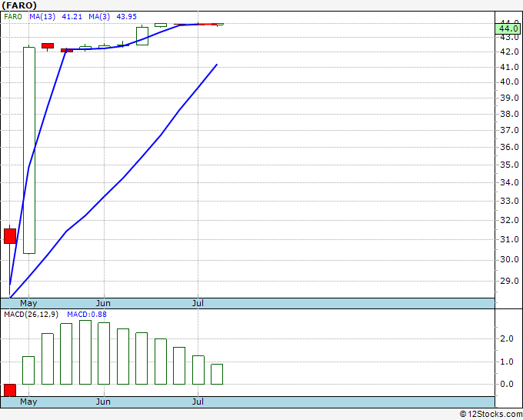The image size is (523, 420).
Task: Click the MACD(26,12,9) indicator label
Action: click(x=31, y=315)
